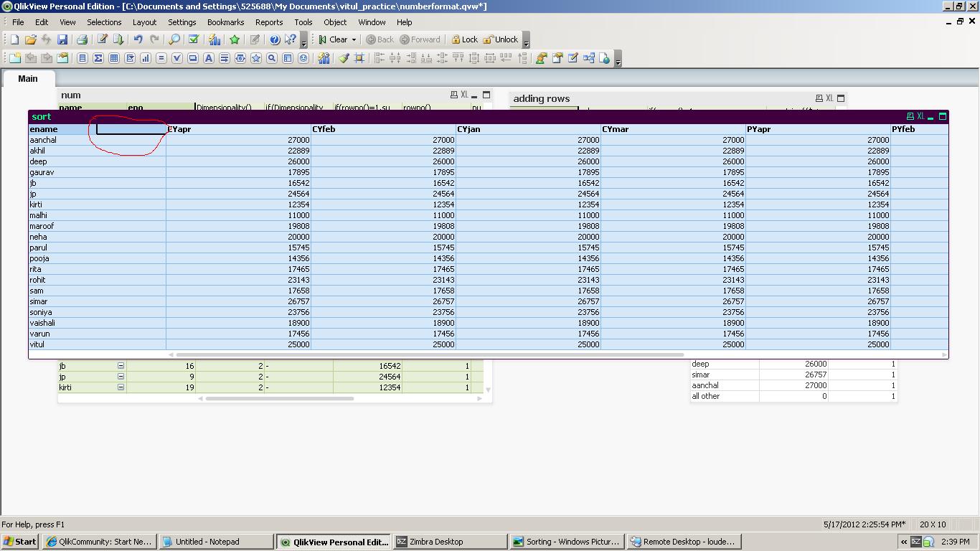Click print icon in sort table caption
980x551 pixels.
point(910,116)
